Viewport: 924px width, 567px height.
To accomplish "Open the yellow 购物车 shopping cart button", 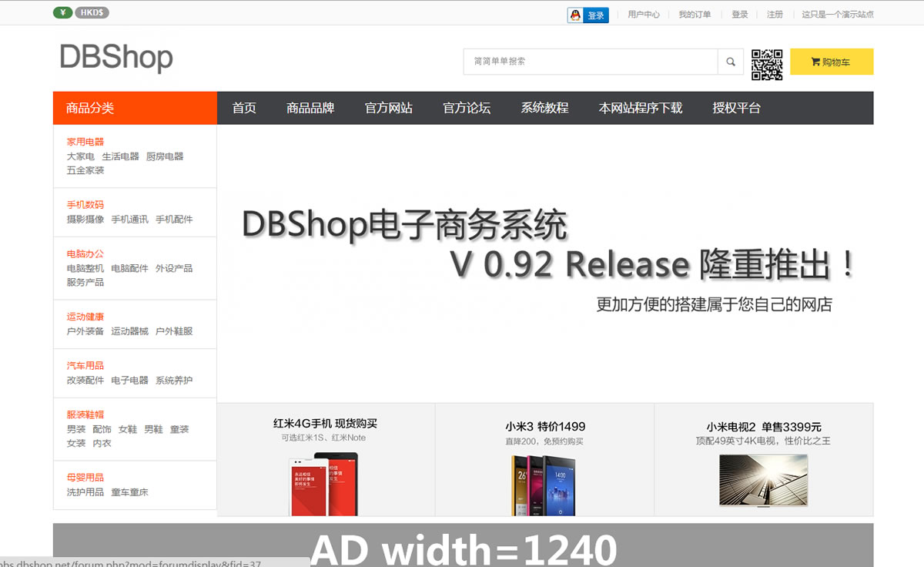I will point(832,62).
